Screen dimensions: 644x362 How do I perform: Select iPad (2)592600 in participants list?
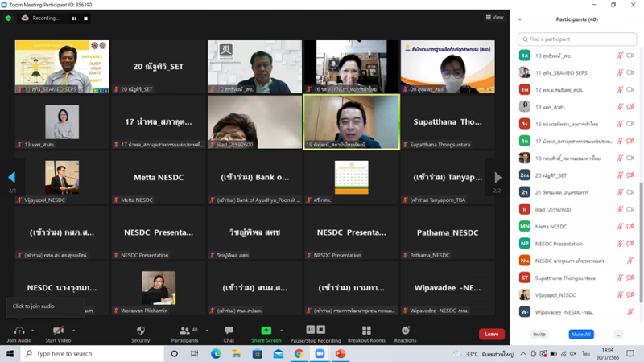(577, 209)
